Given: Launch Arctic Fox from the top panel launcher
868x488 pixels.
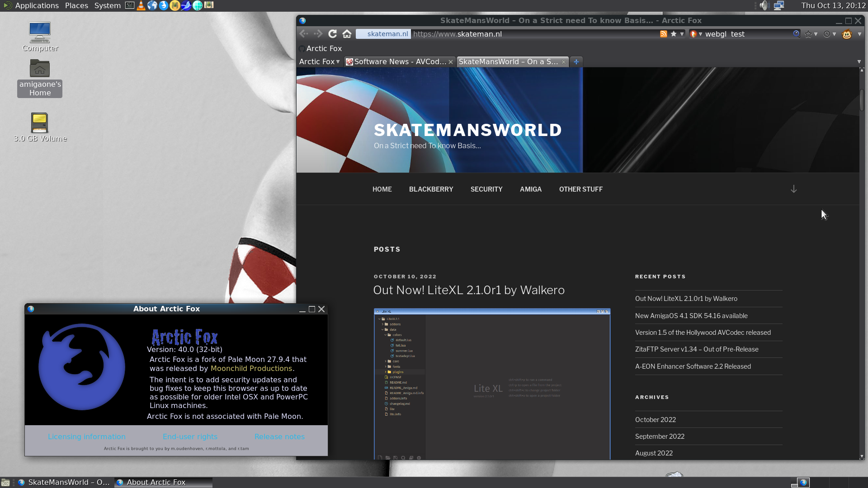Looking at the screenshot, I should pos(164,5).
